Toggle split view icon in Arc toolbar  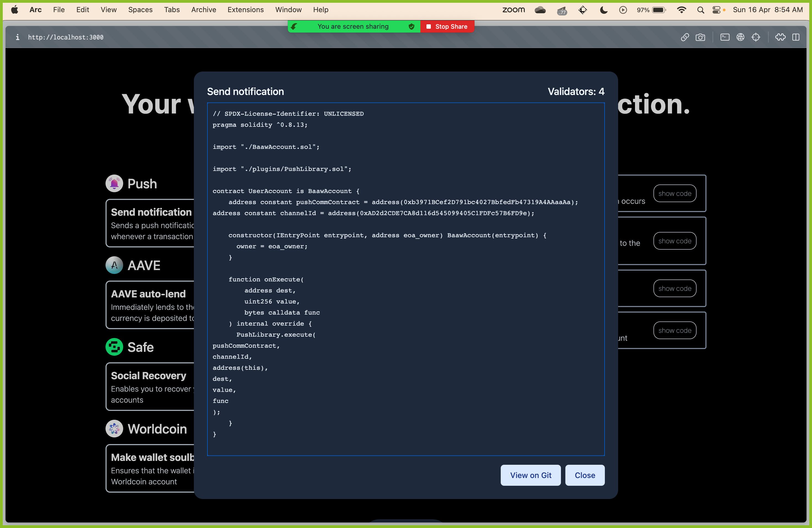click(796, 37)
